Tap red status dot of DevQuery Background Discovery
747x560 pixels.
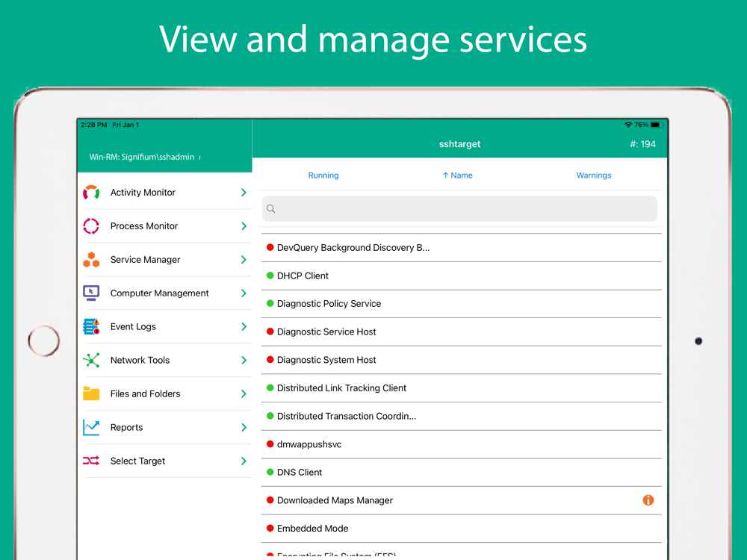pyautogui.click(x=270, y=248)
